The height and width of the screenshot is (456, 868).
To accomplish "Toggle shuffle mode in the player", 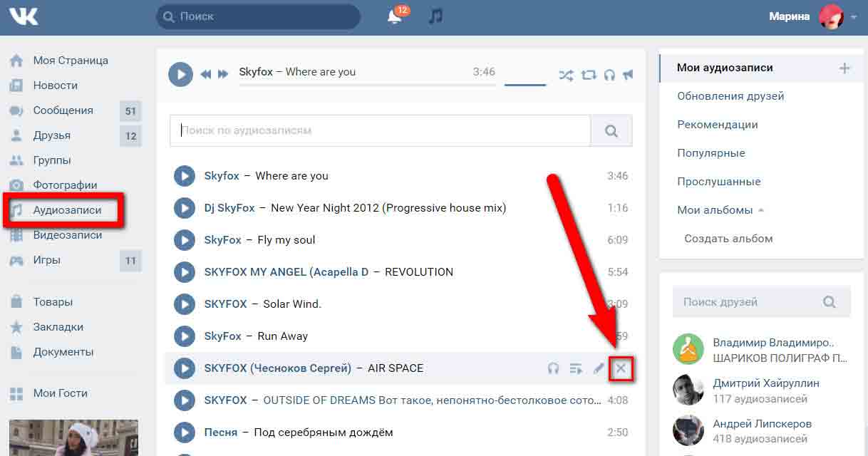I will pyautogui.click(x=566, y=75).
